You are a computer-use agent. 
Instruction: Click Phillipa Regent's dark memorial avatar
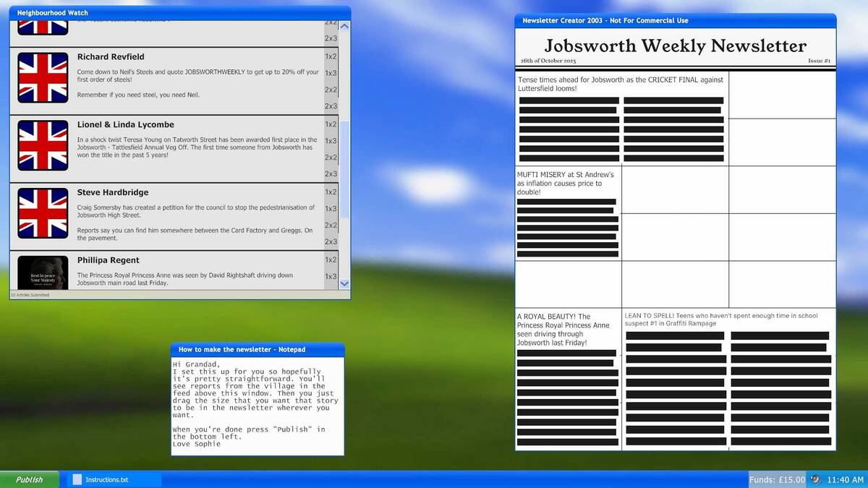click(x=43, y=273)
